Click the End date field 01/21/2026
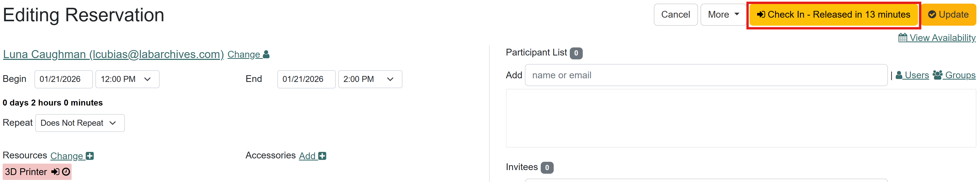The image size is (980, 182). [x=306, y=79]
